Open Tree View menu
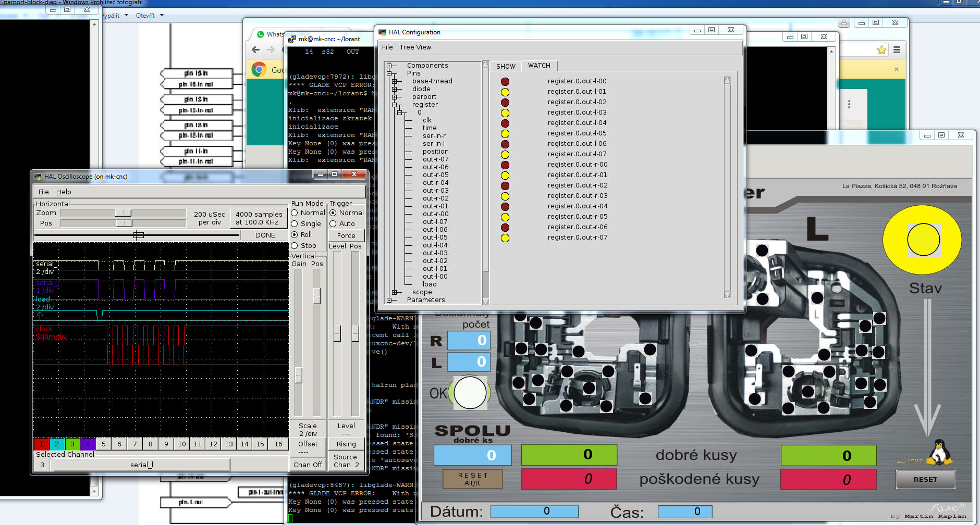 click(415, 47)
